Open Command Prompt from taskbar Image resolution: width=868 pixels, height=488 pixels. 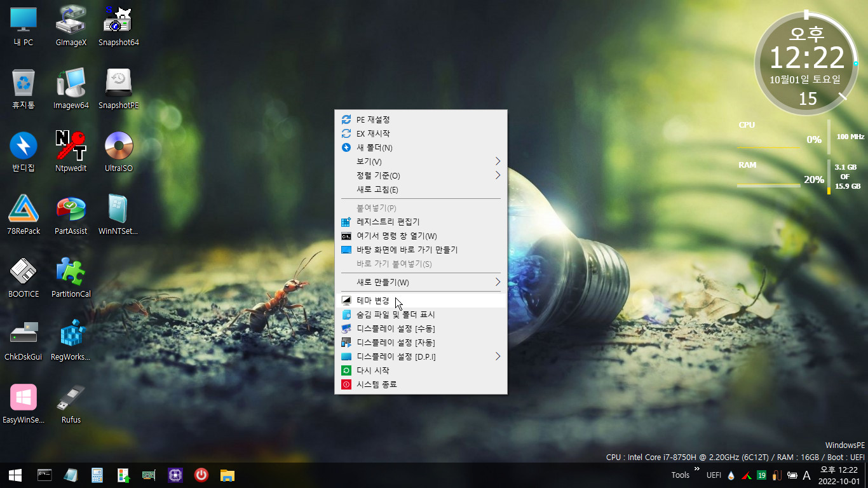[44, 475]
